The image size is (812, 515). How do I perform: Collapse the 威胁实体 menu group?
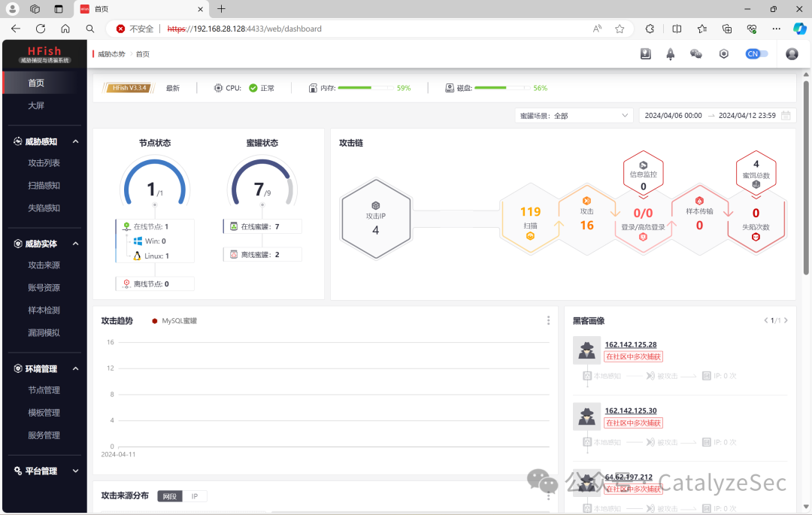pyautogui.click(x=76, y=244)
